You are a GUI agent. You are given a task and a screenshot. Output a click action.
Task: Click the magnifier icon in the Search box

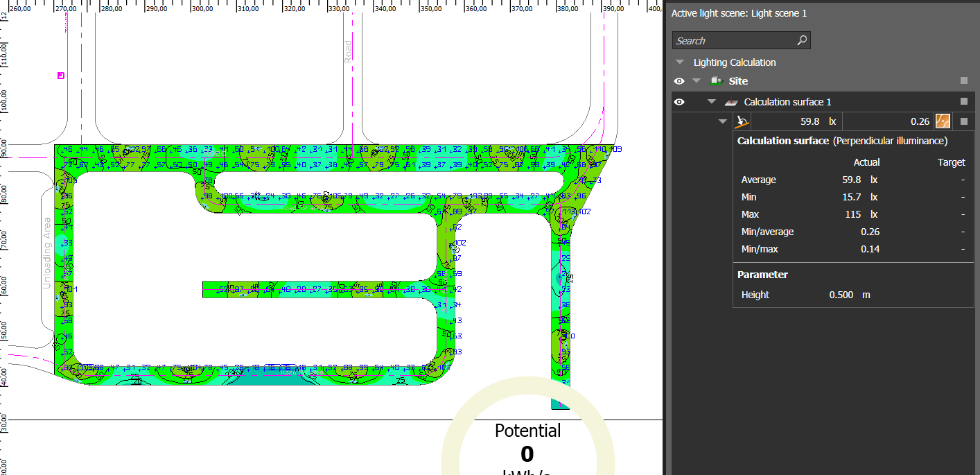[802, 40]
